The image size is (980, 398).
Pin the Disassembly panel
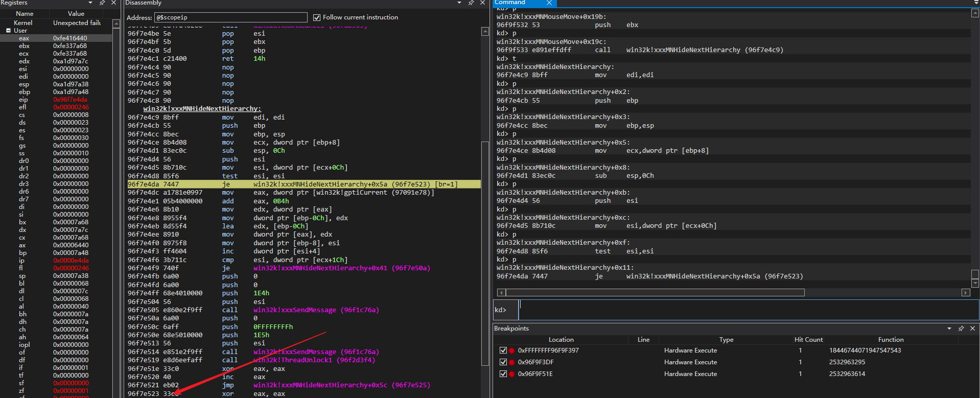(x=471, y=3)
